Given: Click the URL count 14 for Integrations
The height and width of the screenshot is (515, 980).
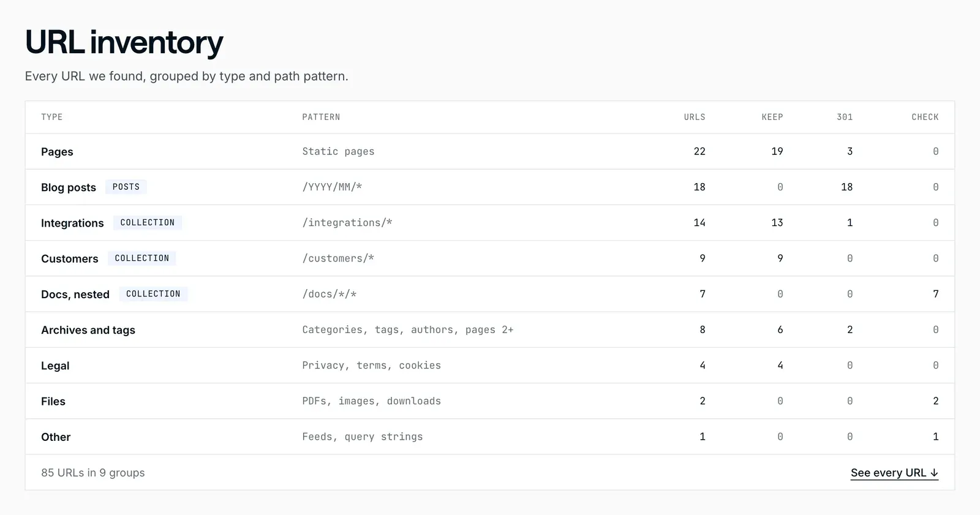Looking at the screenshot, I should 699,222.
